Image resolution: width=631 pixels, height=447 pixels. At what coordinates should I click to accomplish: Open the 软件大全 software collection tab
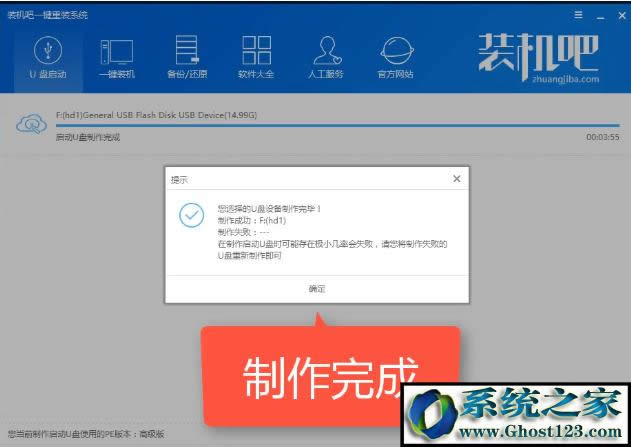[256, 58]
